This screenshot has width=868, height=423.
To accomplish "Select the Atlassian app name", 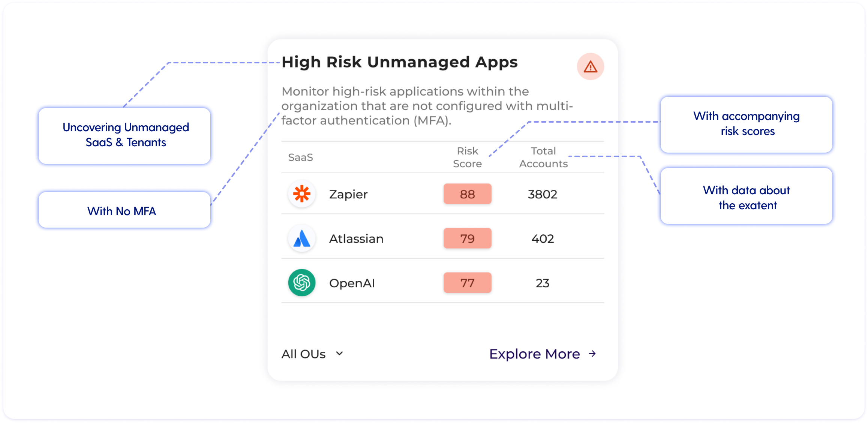I will click(x=356, y=239).
